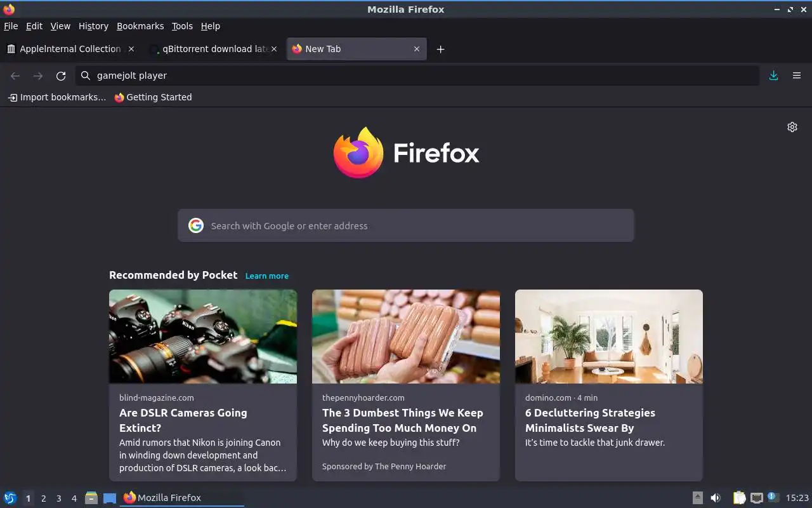
Task: Close the New Tab tab
Action: [417, 49]
